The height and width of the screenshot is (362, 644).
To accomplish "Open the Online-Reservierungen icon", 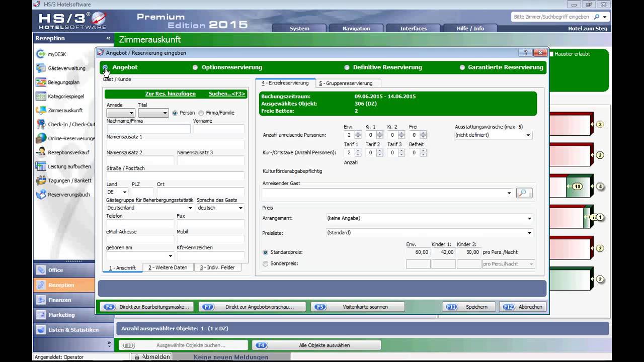I will pos(41,138).
